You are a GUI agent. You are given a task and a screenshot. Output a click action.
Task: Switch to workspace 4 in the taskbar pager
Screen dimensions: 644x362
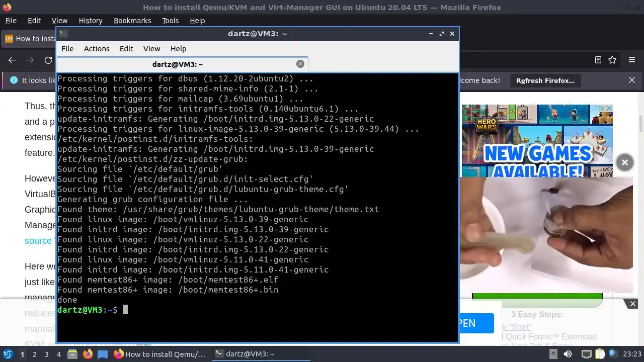point(59,354)
